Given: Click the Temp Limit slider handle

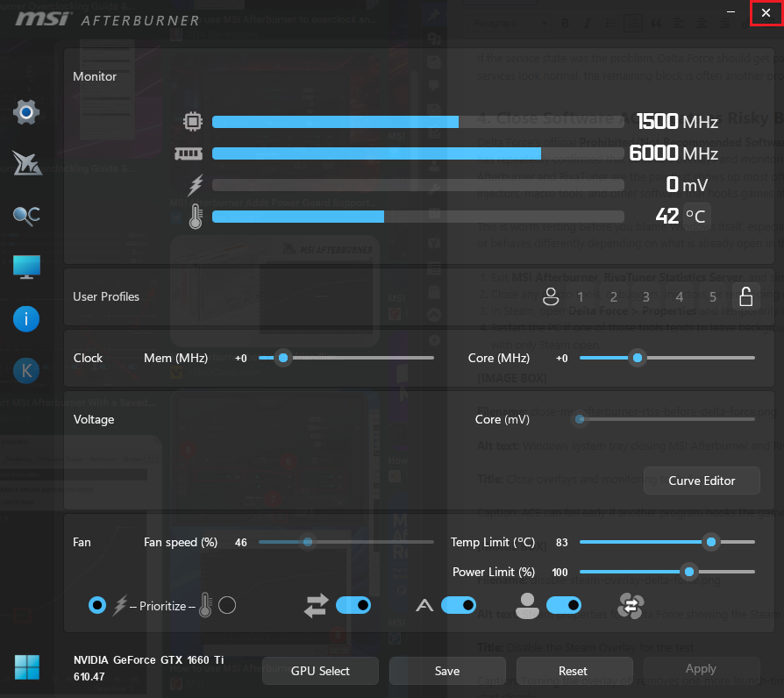Looking at the screenshot, I should click(711, 542).
